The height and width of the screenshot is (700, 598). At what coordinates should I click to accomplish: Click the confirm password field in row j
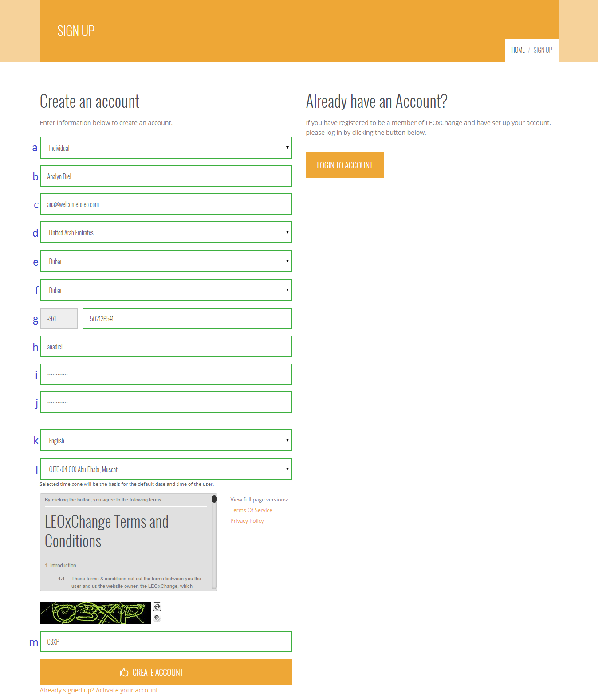166,402
